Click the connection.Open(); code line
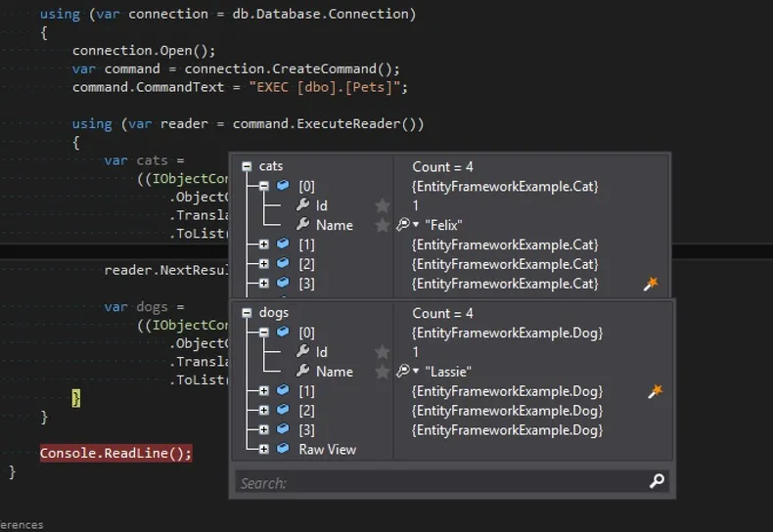This screenshot has width=773, height=532. point(144,51)
